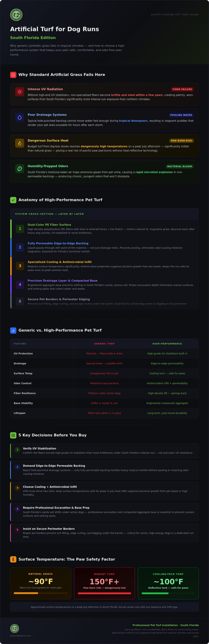The height and width of the screenshot is (644, 209).
Task: Click the checkbox icon next to 5 Key Decisions
Action: tap(13, 435)
